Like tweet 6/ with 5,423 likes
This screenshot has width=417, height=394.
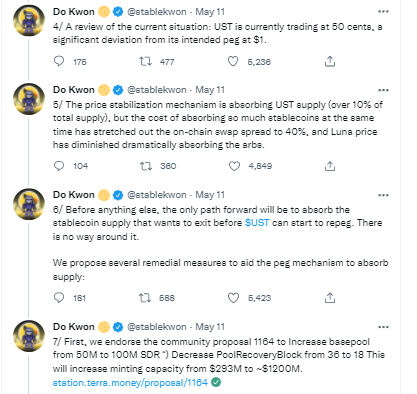233,298
